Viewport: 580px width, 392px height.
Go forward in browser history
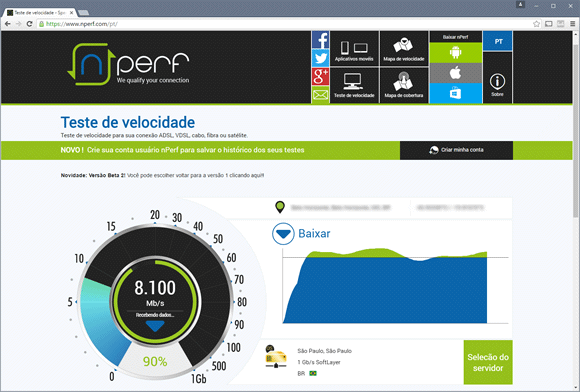18,24
